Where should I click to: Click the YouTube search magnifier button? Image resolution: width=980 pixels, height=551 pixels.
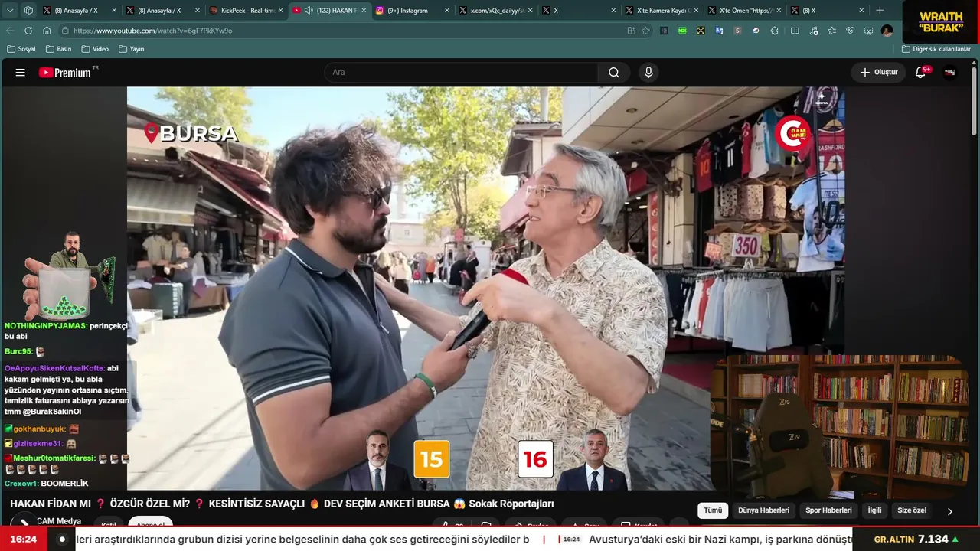click(614, 73)
